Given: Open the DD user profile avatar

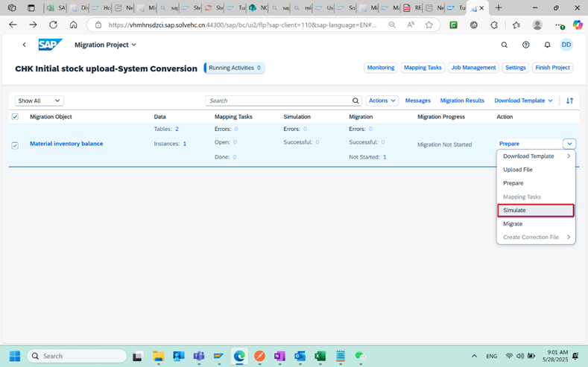Looking at the screenshot, I should click(566, 45).
